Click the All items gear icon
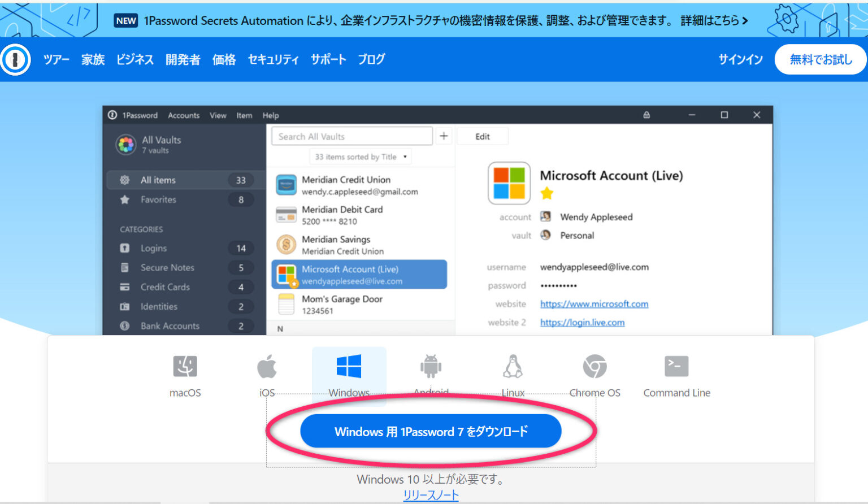This screenshot has height=504, width=868. pos(125,180)
